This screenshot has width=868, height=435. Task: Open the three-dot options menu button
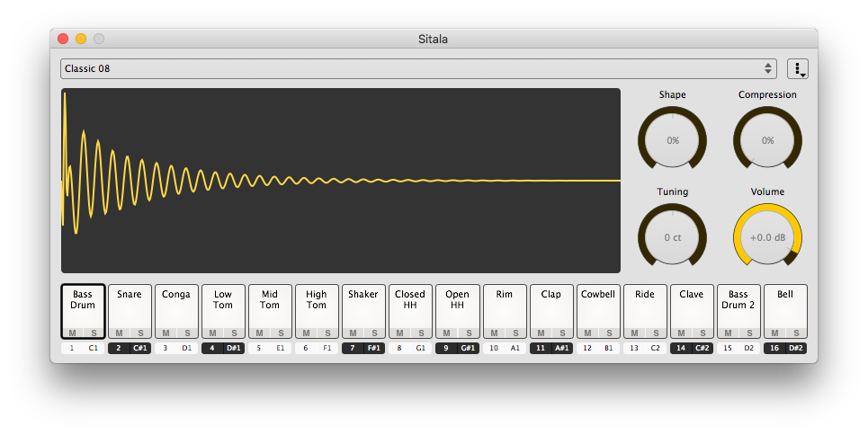pos(797,69)
